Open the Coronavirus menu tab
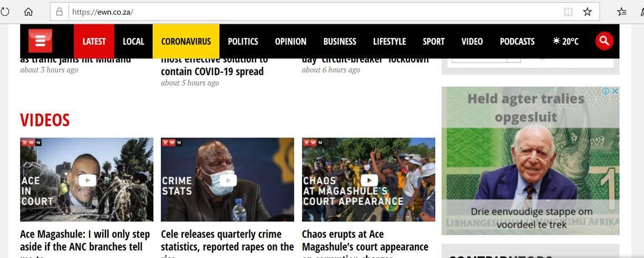 point(186,41)
